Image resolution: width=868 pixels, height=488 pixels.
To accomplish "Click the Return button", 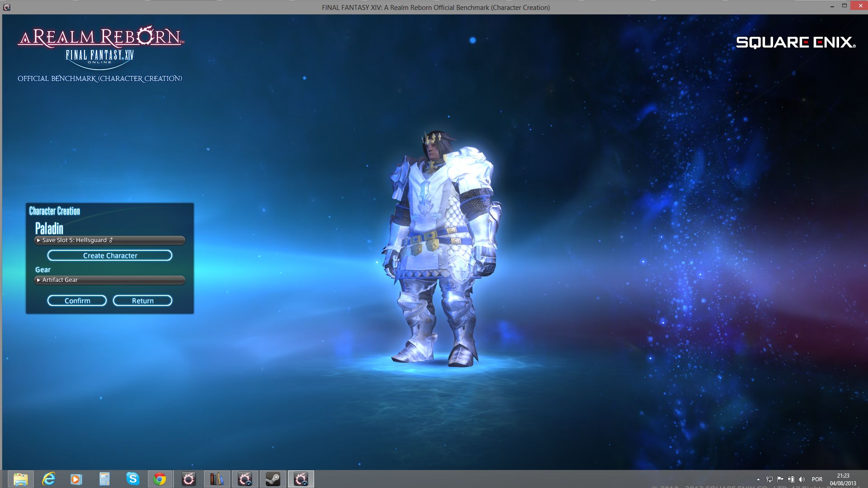I will (142, 301).
